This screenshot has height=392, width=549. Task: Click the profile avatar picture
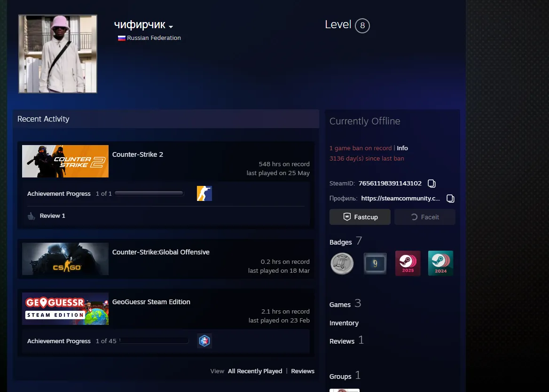point(58,54)
